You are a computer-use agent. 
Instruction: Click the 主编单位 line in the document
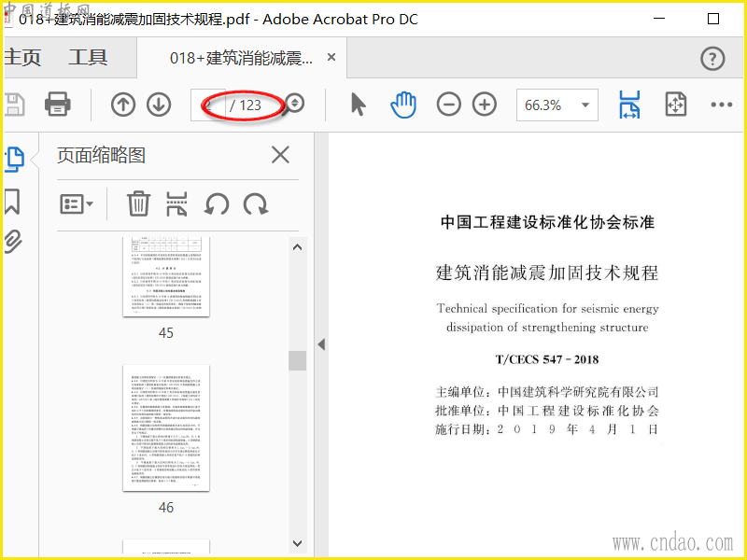[547, 392]
